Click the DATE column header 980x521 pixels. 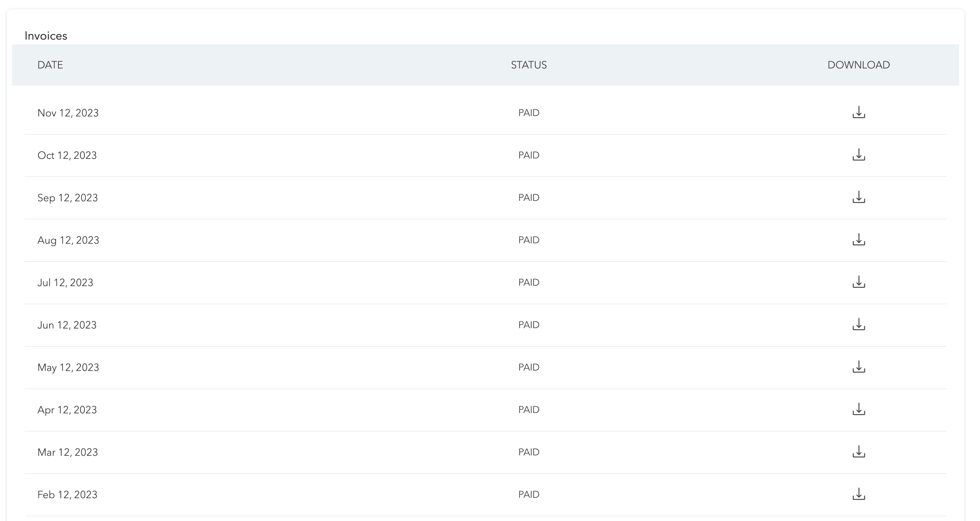(50, 65)
